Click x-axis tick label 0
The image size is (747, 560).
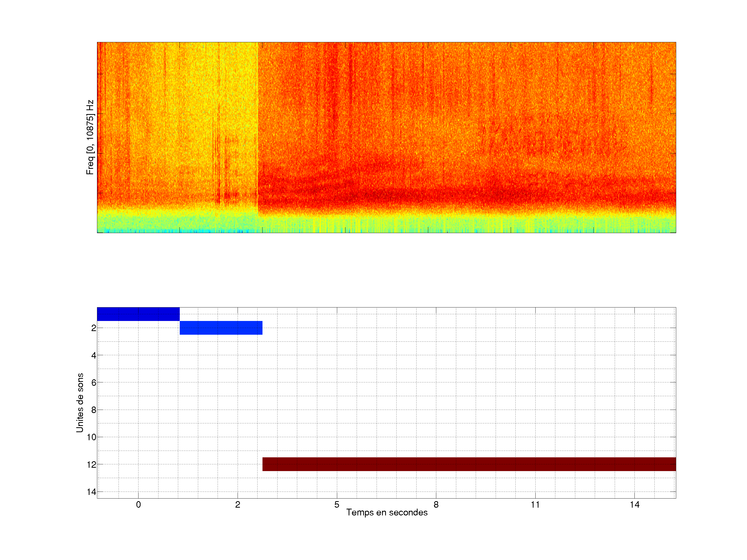point(138,505)
